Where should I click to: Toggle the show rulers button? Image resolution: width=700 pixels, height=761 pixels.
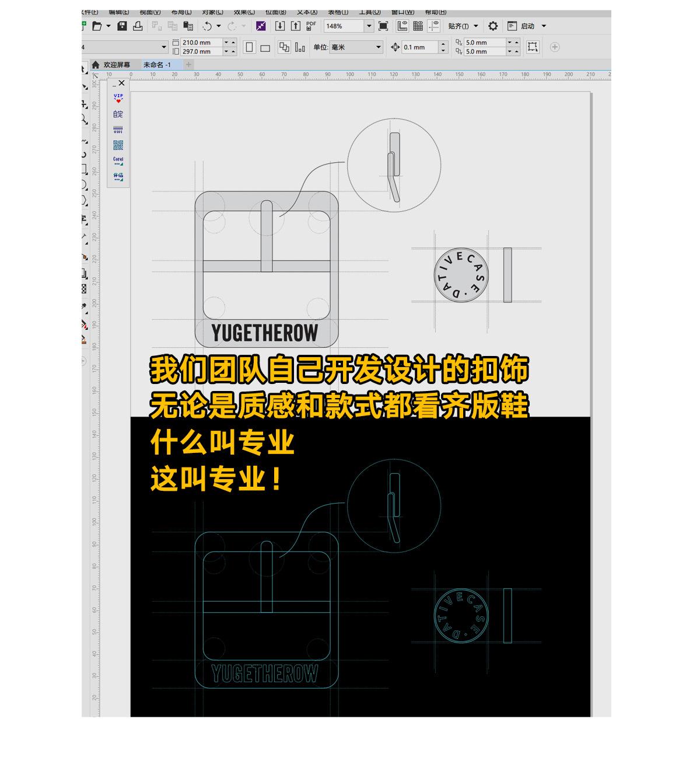tap(402, 26)
